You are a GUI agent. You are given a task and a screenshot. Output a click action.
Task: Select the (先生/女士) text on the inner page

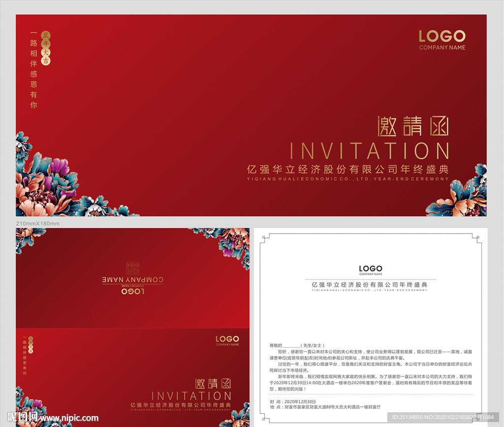click(x=313, y=345)
